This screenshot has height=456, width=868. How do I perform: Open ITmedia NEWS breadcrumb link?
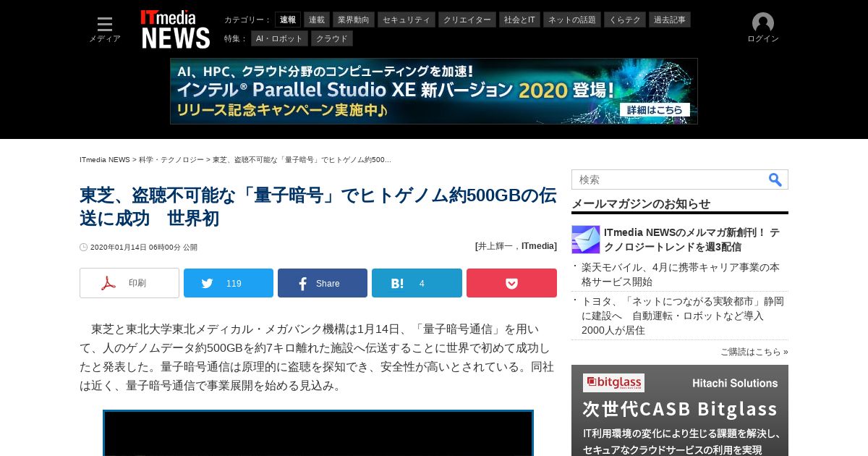pyautogui.click(x=105, y=159)
